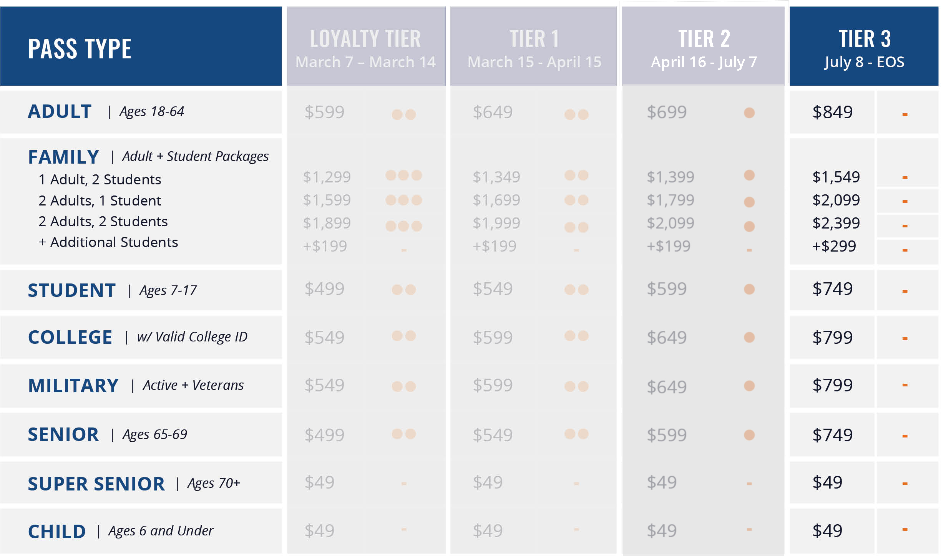941x560 pixels.
Task: Click the two dots beside Loyalty Adult $599
Action: (x=403, y=114)
